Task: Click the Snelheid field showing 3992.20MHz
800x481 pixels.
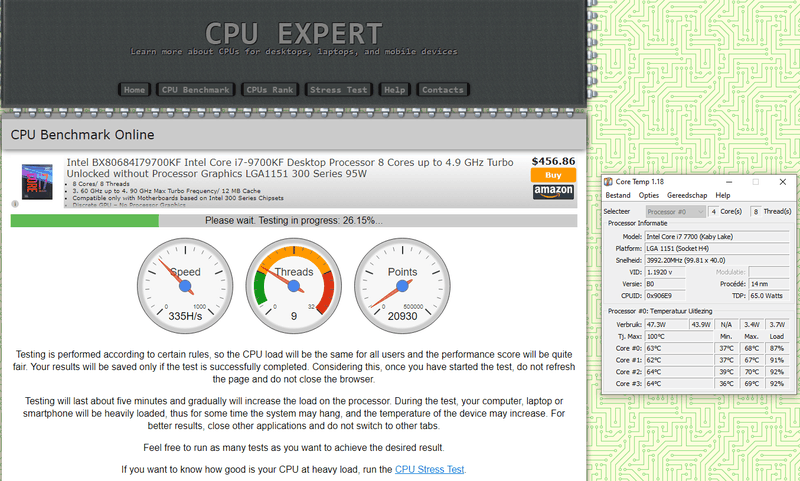Action: (x=717, y=260)
